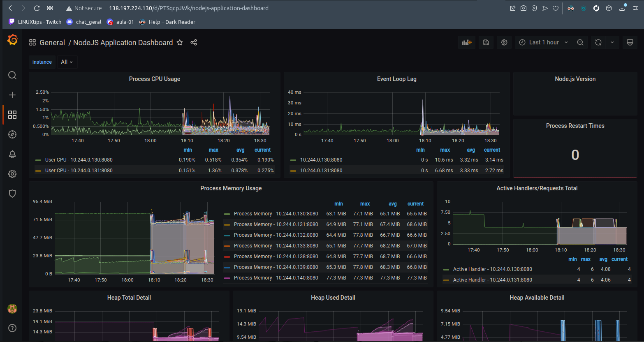Image resolution: width=644 pixels, height=342 pixels.
Task: Open the Last 1 hour time picker
Action: coord(543,42)
